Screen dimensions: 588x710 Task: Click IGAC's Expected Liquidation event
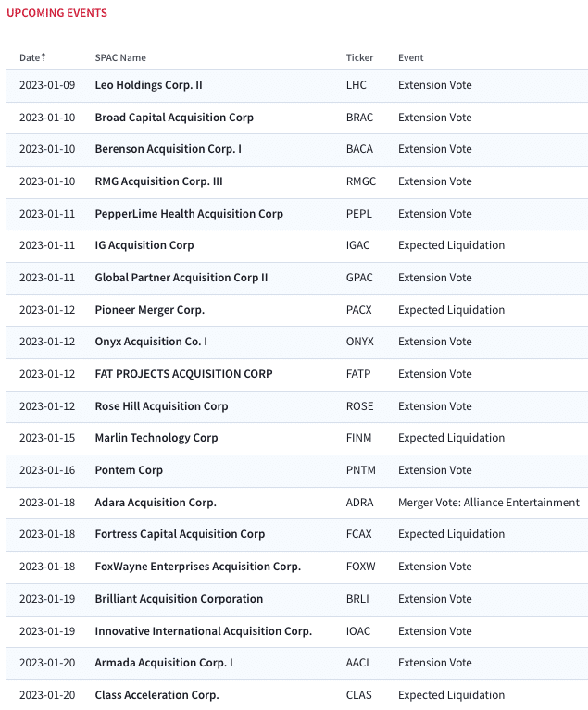tap(451, 245)
